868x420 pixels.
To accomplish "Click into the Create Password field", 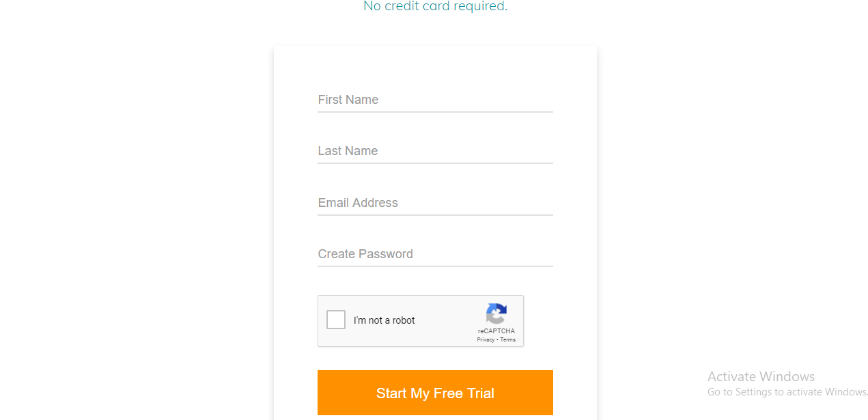I will pos(435,254).
